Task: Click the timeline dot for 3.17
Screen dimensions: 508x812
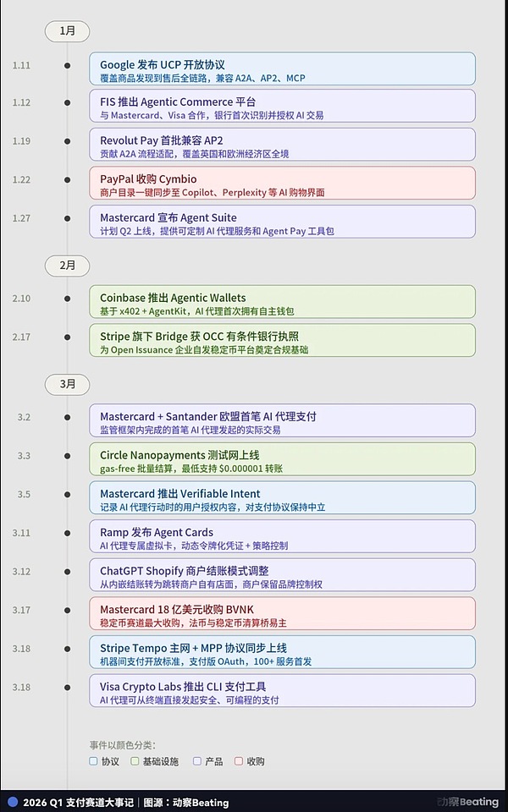Action: point(68,610)
